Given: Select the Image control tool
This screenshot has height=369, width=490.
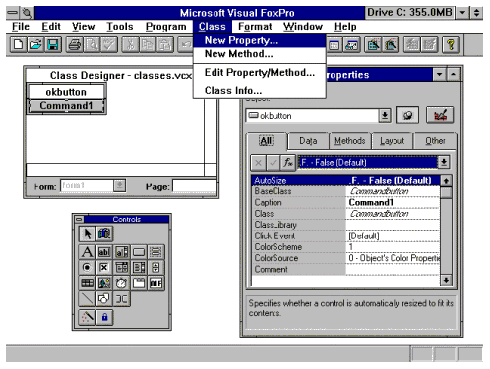Looking at the screenshot, I should coord(104,283).
